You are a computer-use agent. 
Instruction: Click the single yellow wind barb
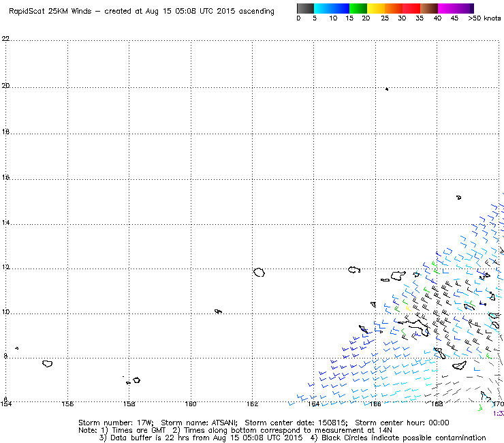[408, 309]
